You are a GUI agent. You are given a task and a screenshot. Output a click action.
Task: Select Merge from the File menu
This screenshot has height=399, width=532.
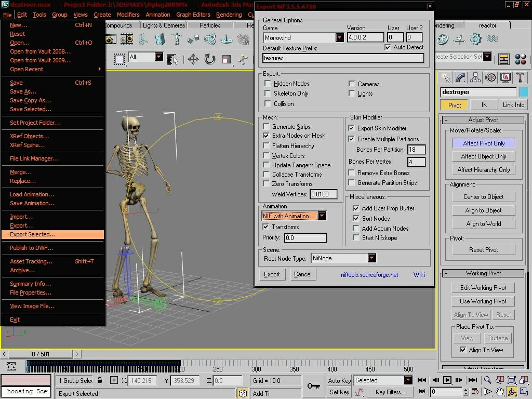[x=52, y=172]
